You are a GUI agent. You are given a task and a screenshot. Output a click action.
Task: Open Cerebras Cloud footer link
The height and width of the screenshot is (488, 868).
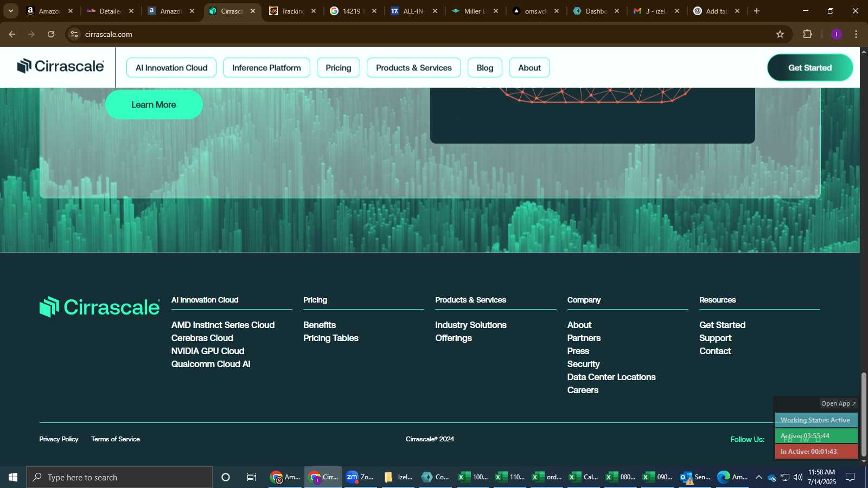tap(202, 338)
